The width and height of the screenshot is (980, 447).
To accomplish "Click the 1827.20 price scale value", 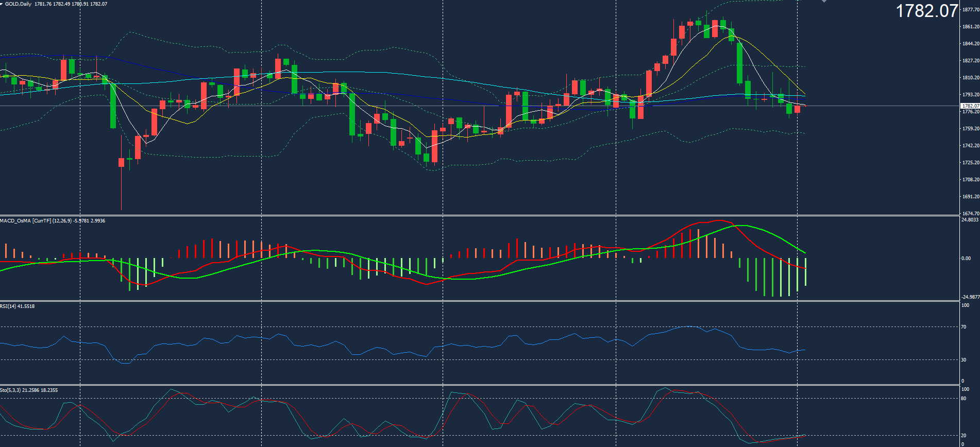I will 971,60.
